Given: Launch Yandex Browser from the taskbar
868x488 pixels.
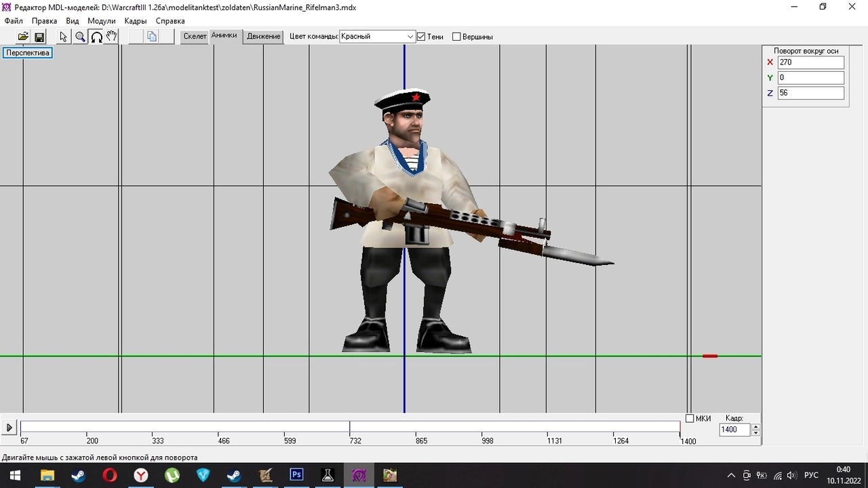Looking at the screenshot, I should pyautogui.click(x=140, y=475).
